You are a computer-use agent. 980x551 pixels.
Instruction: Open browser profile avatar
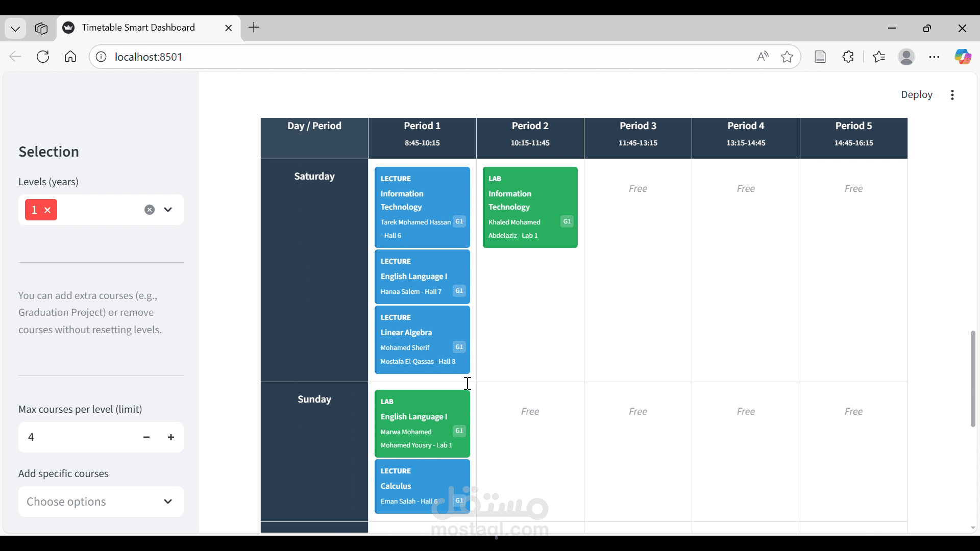pos(906,57)
